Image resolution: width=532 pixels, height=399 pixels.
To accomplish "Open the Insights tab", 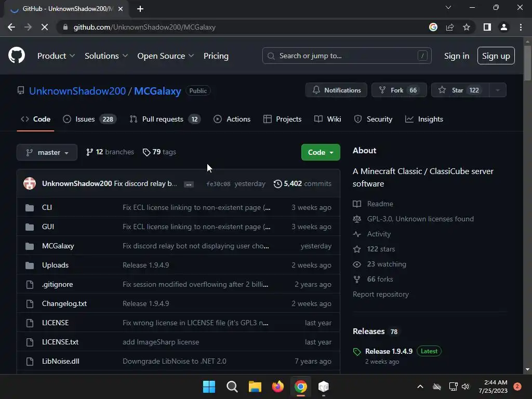I will click(x=424, y=119).
